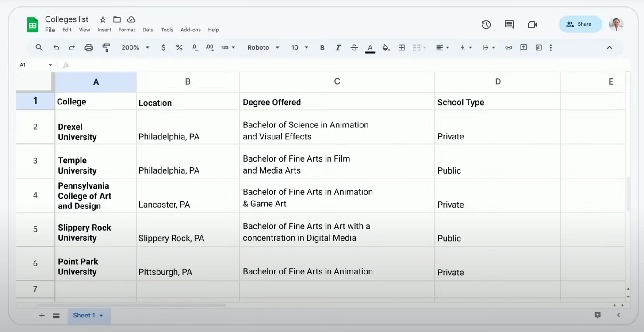Open the text color picker

(x=370, y=48)
